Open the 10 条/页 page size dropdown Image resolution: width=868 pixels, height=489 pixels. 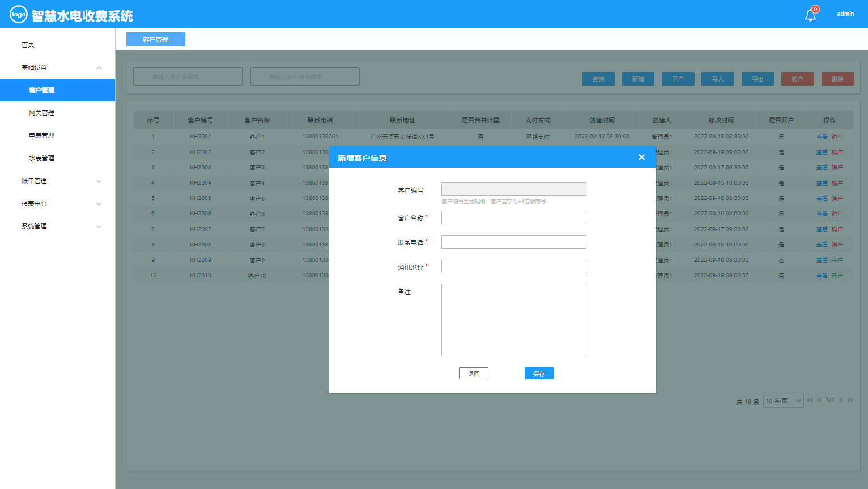pyautogui.click(x=783, y=401)
